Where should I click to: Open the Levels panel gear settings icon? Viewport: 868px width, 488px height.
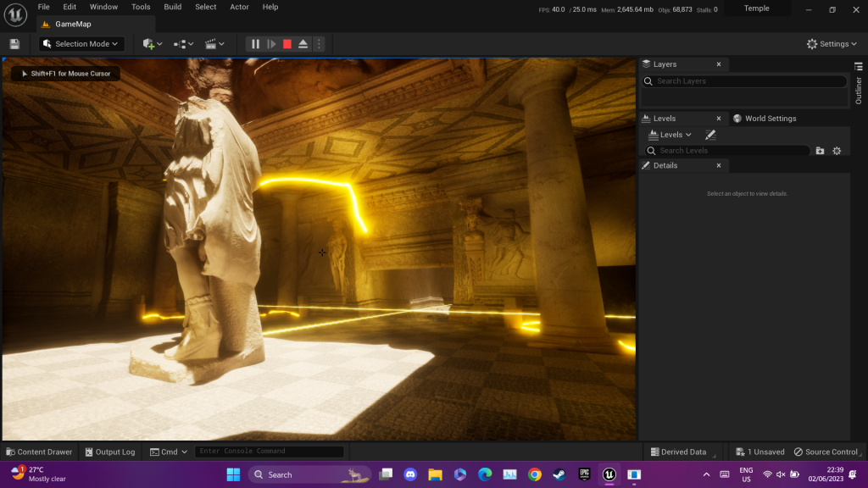point(837,151)
